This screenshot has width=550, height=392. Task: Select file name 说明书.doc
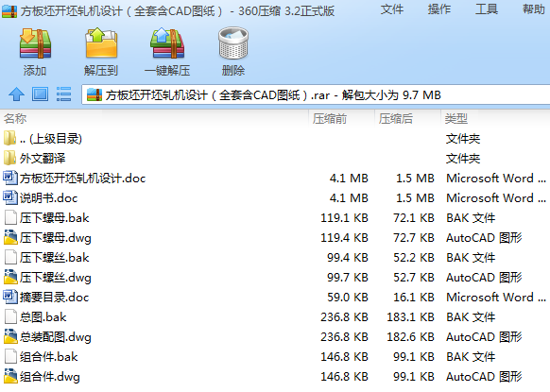click(48, 198)
